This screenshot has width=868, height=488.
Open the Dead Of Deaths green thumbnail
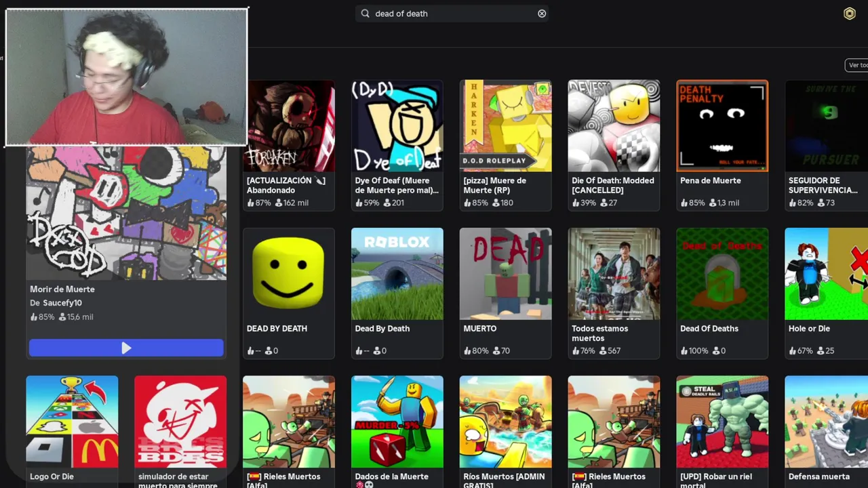click(722, 274)
